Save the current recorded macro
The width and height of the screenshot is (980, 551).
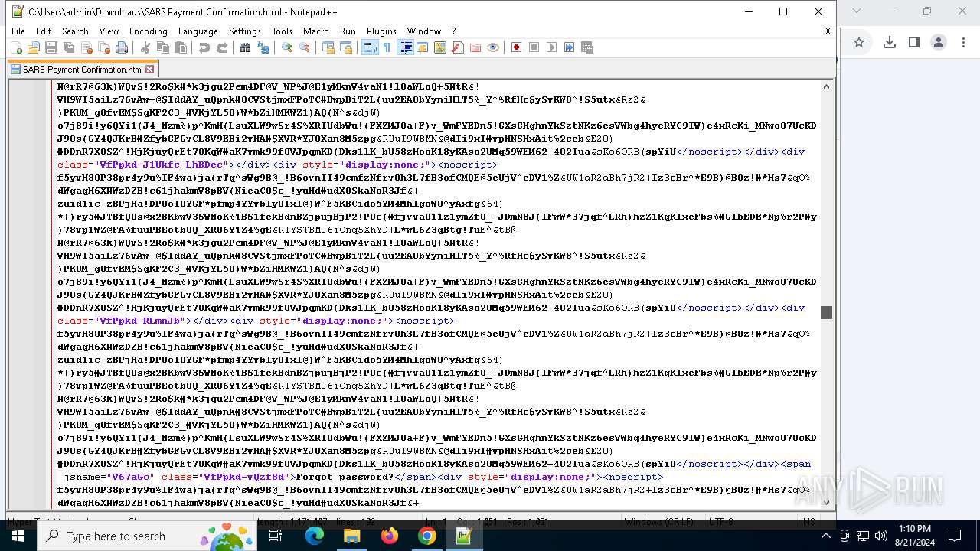[x=587, y=47]
